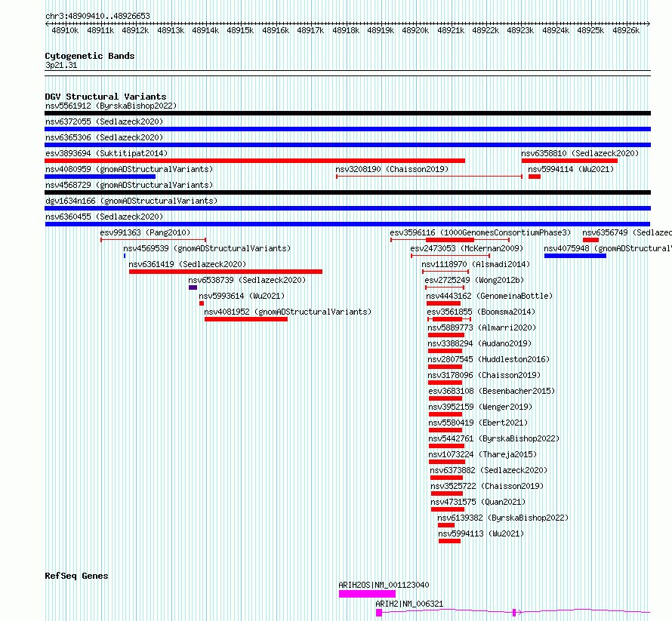Select the nsv6372055 (Sedlazeck2020) label

[x=104, y=121]
